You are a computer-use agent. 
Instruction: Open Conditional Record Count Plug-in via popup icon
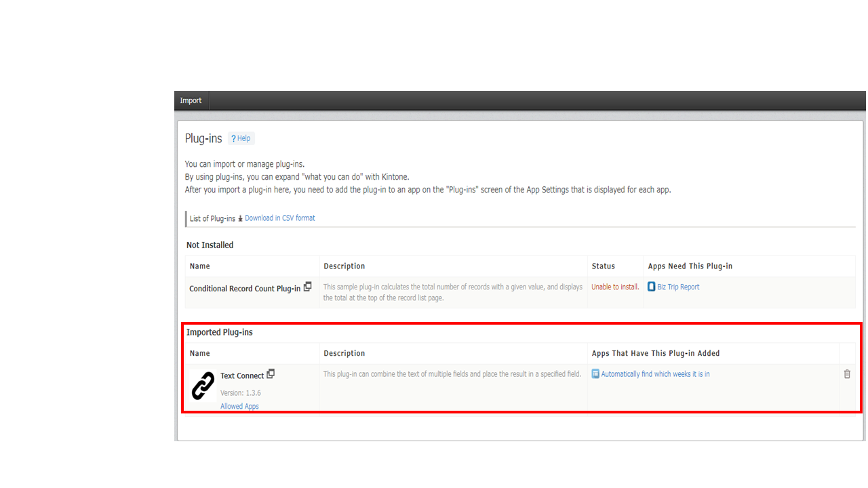(x=308, y=286)
